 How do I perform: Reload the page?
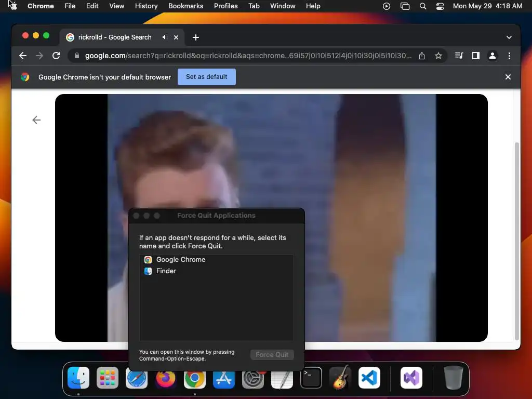click(56, 56)
